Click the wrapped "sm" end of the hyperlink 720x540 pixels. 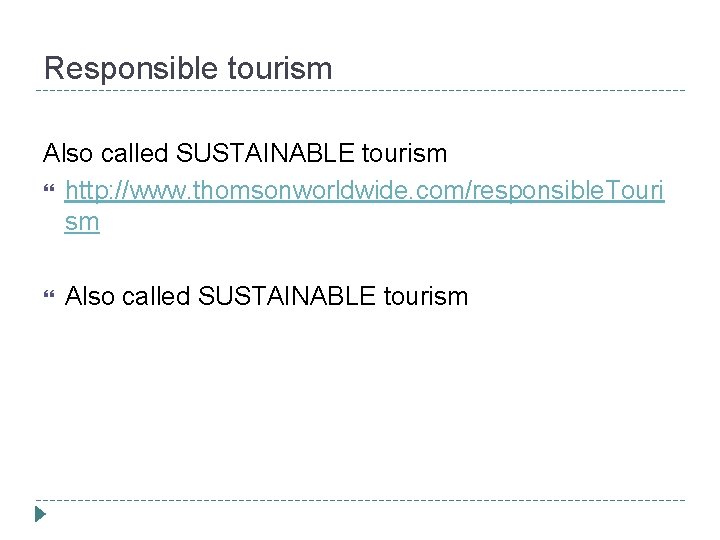[82, 222]
